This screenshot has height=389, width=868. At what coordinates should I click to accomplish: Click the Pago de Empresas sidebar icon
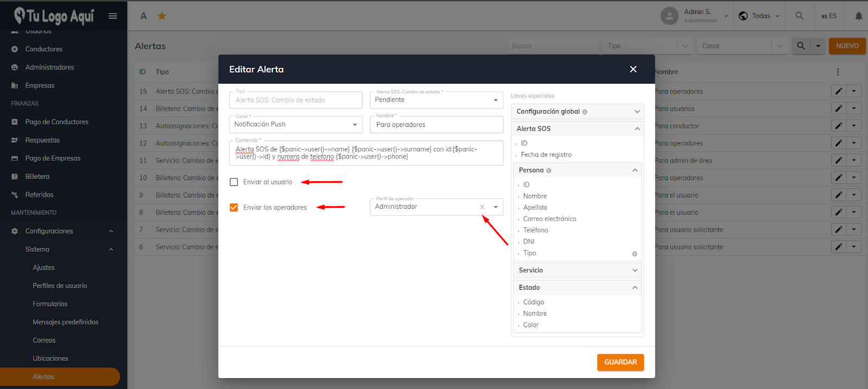15,158
